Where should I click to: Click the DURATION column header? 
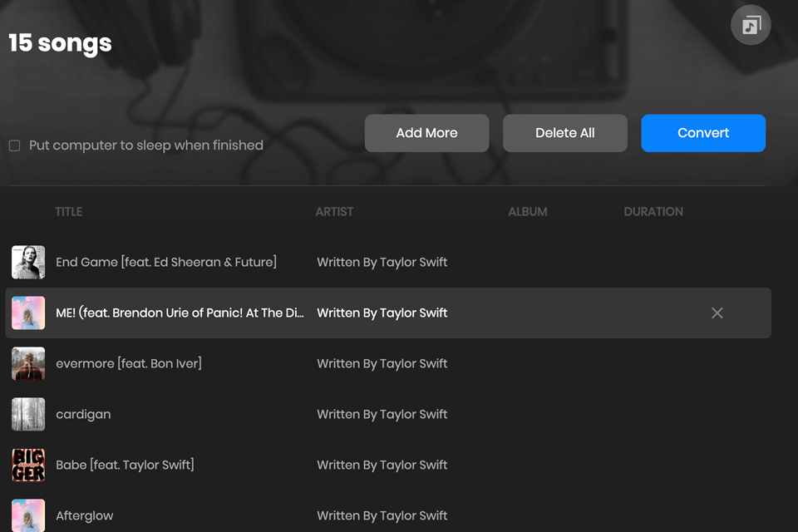pyautogui.click(x=653, y=212)
